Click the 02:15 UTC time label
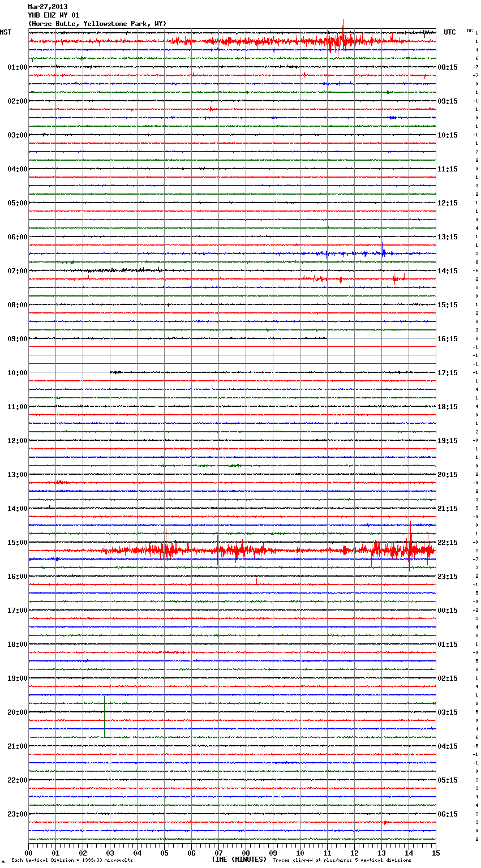Viewport: 481px width, 868px height. click(448, 678)
